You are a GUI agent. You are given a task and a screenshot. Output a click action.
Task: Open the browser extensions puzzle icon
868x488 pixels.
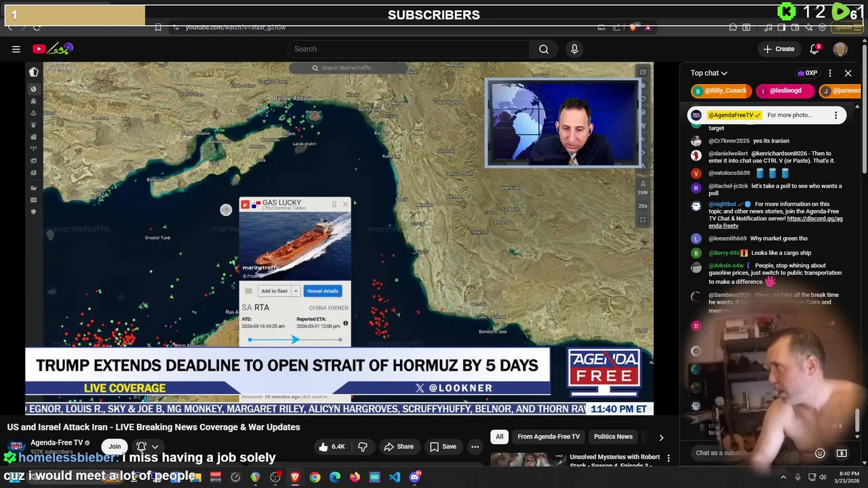click(733, 27)
